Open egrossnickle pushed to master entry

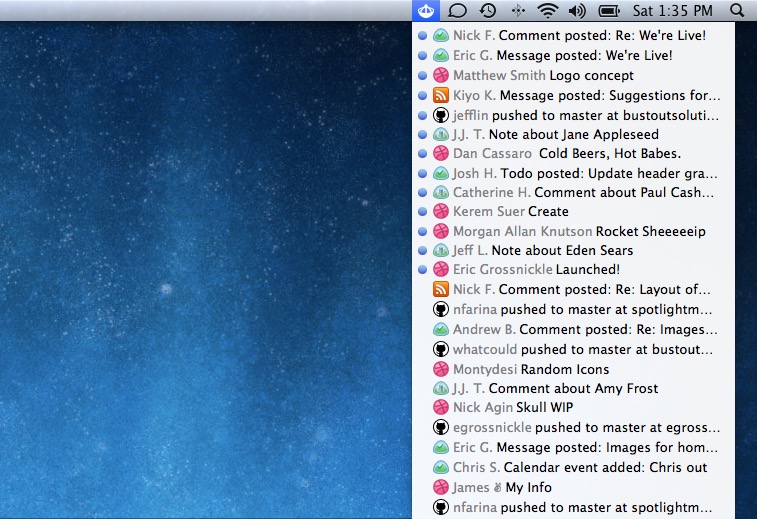coord(574,427)
